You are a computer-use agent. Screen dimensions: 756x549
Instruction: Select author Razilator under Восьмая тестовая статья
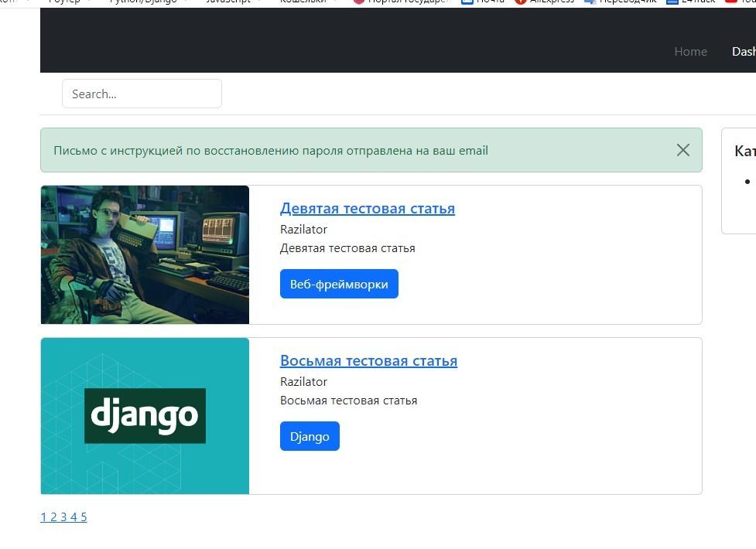pyautogui.click(x=304, y=382)
